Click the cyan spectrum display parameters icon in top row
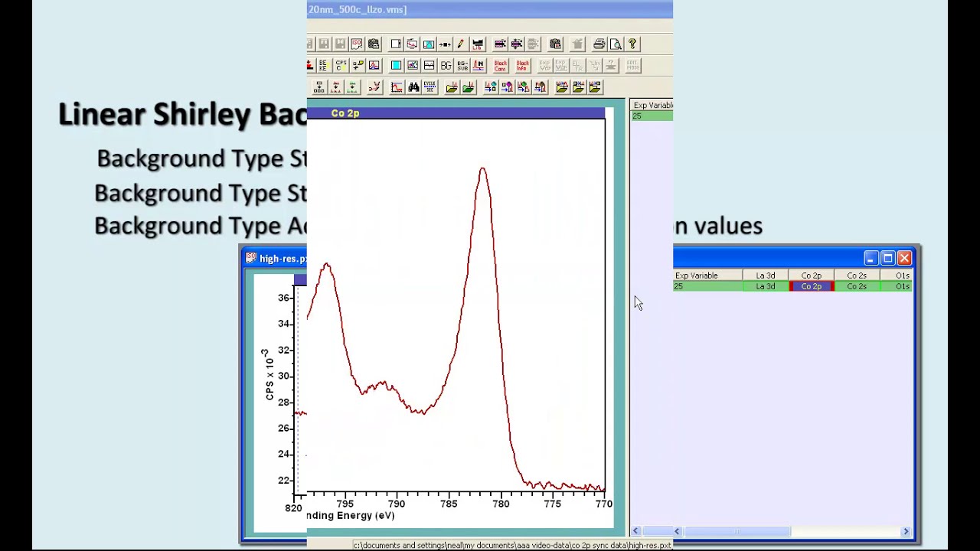Screen dimensions: 980x551 coord(429,44)
